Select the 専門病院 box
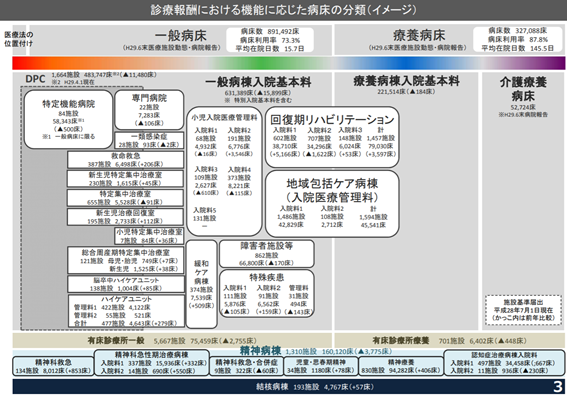 pyautogui.click(x=149, y=110)
